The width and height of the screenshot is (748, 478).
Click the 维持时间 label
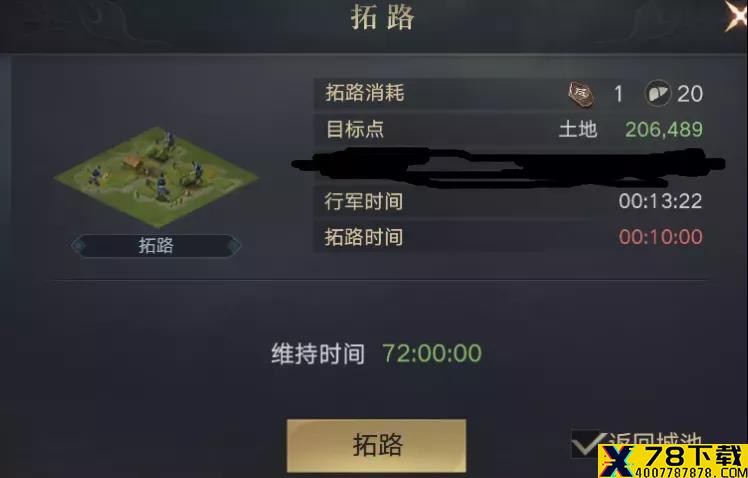tap(318, 354)
